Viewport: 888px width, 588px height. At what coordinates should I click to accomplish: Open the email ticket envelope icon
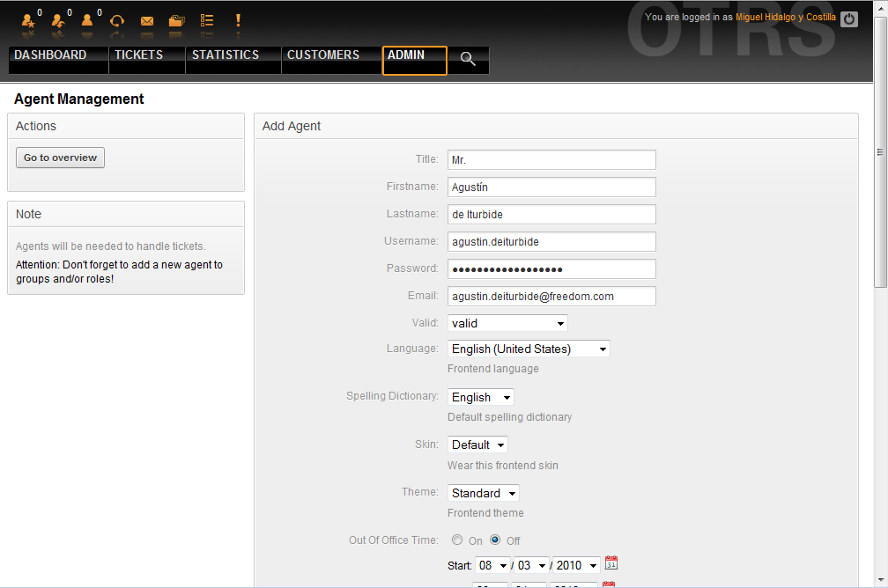click(x=147, y=20)
